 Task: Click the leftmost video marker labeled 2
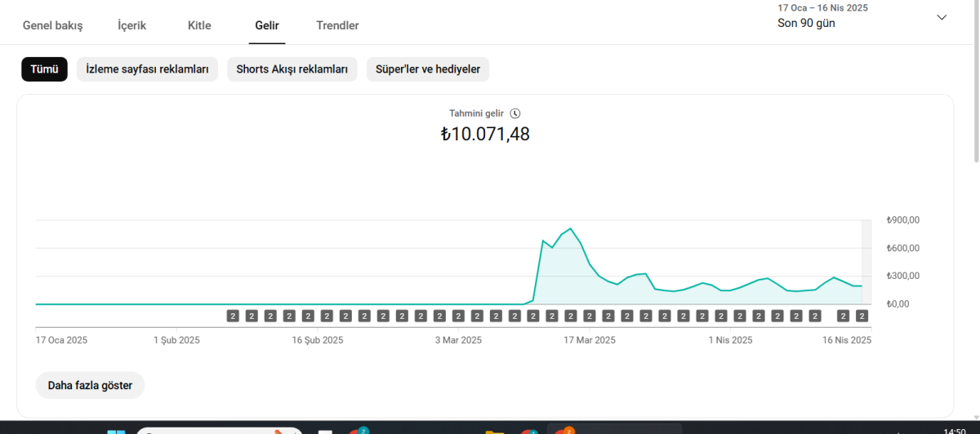click(233, 316)
